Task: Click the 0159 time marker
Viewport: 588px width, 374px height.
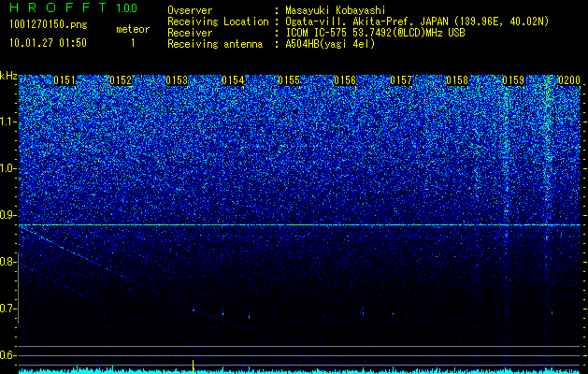Action: click(513, 80)
